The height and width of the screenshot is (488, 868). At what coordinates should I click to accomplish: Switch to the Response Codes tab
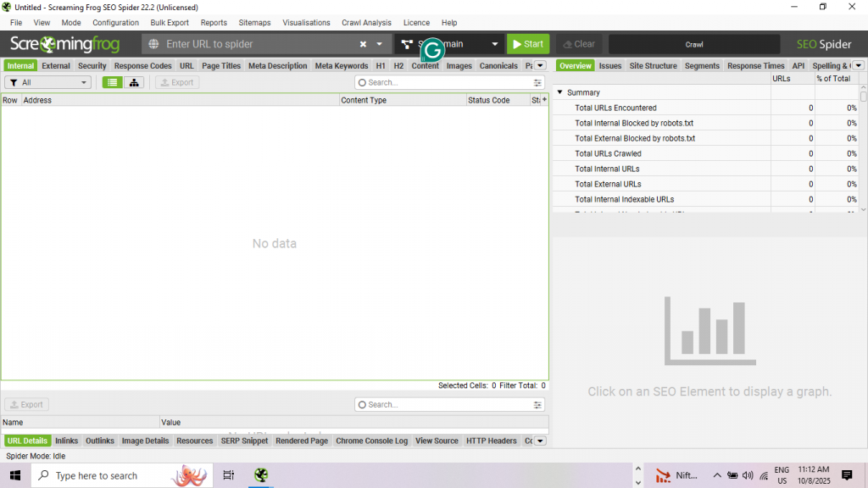coord(142,65)
